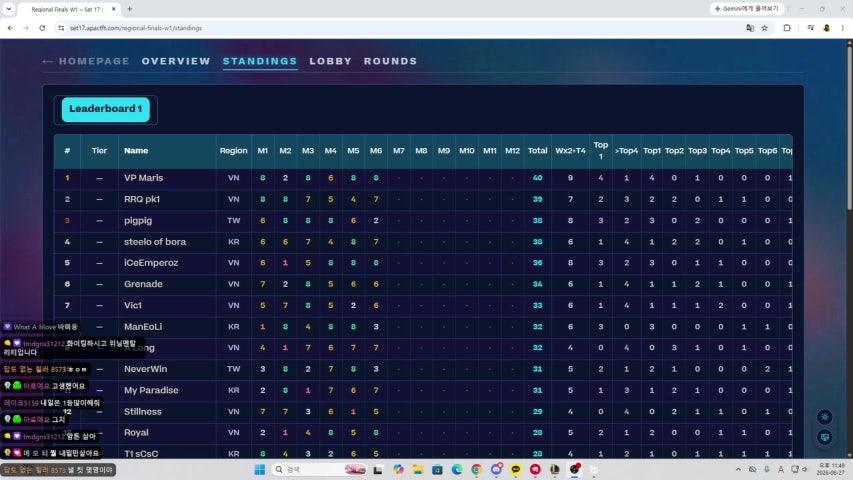Click the Tier column header
853x480 pixels.
pyautogui.click(x=99, y=151)
